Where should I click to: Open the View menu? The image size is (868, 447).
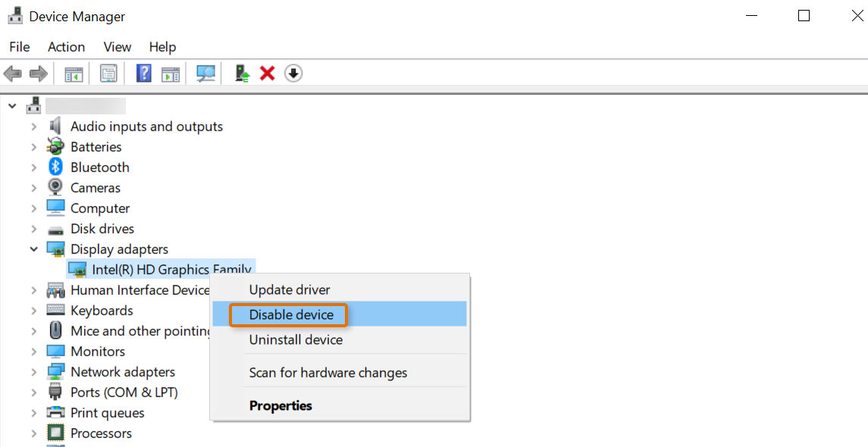(117, 46)
